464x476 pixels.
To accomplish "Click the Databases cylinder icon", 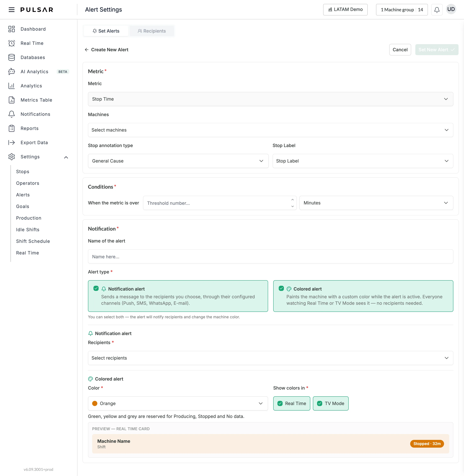I will pyautogui.click(x=11, y=57).
